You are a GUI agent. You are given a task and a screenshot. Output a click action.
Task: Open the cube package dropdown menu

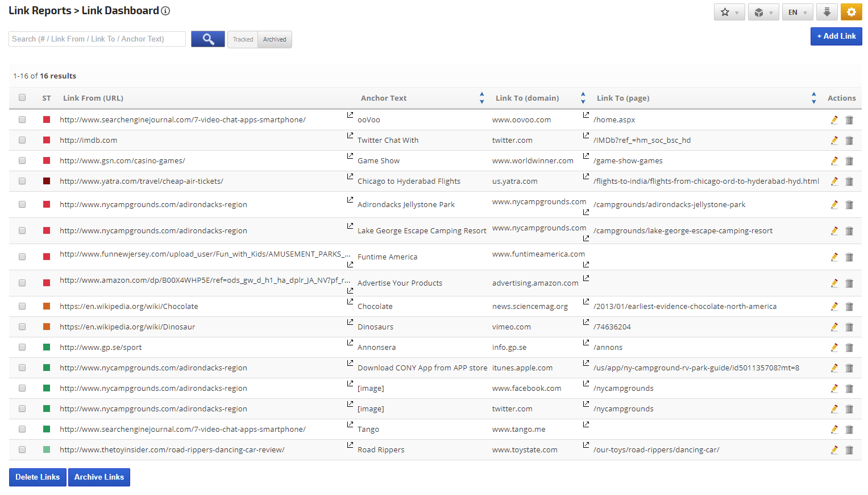(763, 12)
